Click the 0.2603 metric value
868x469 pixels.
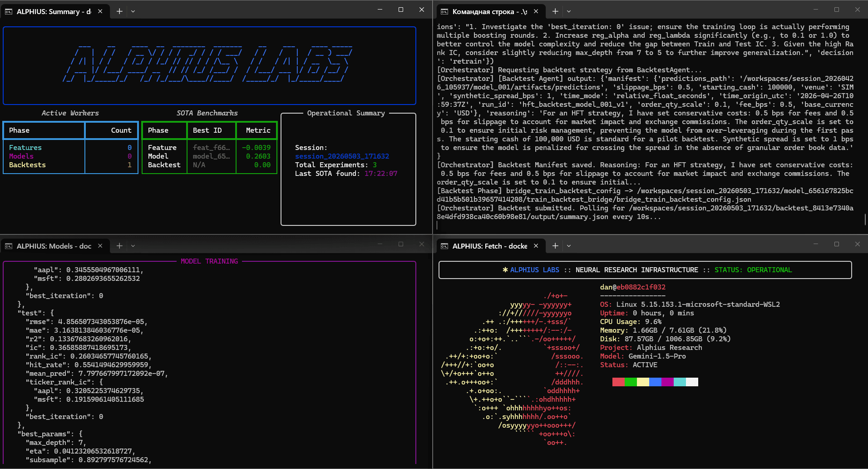(258, 156)
